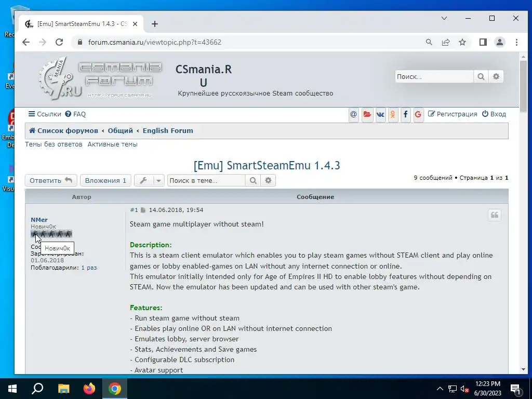
Task: Open the Регистрация registration link
Action: pyautogui.click(x=453, y=114)
